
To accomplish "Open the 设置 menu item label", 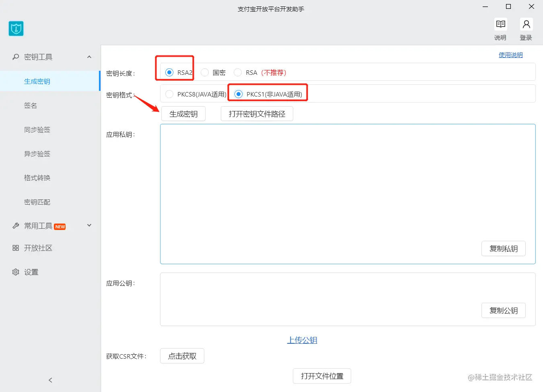I will 31,272.
